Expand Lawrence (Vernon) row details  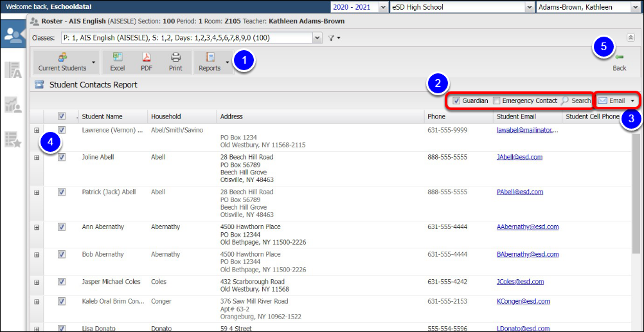pyautogui.click(x=37, y=130)
